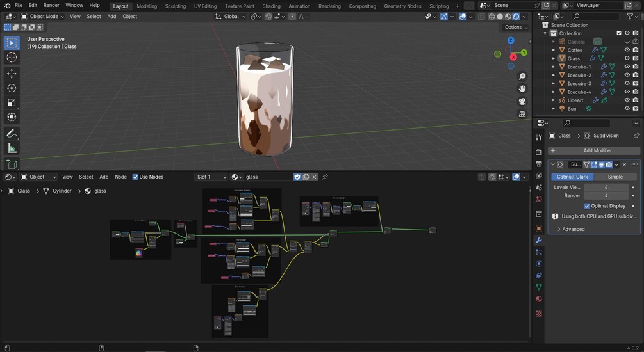The height and width of the screenshot is (352, 644).
Task: Open the Material properties tab
Action: pos(538,299)
